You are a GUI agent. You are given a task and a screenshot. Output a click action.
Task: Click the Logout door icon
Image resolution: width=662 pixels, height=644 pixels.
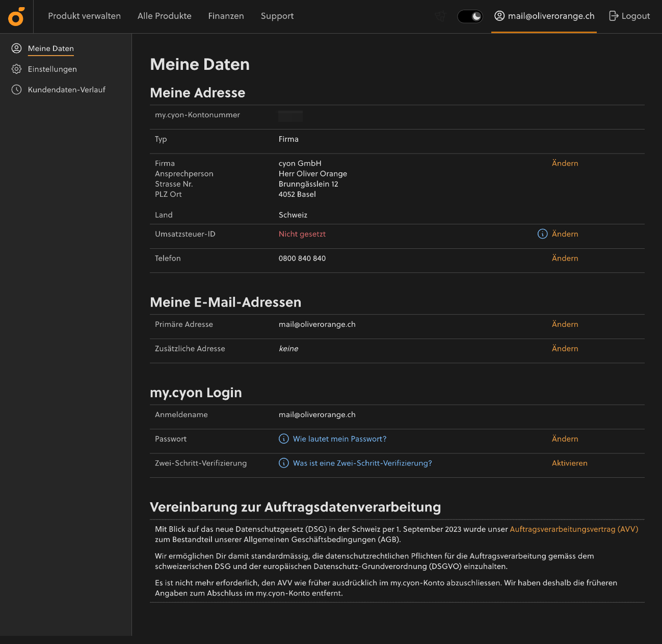point(614,16)
